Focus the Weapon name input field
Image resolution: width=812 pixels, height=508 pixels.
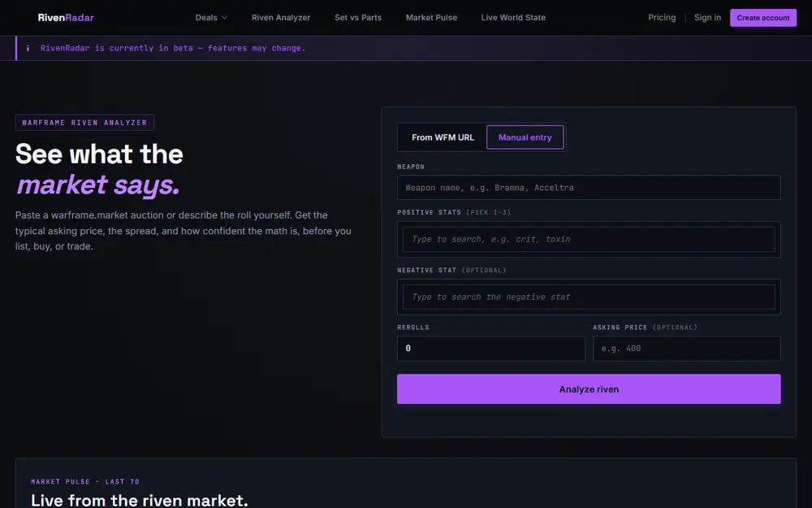pyautogui.click(x=589, y=188)
